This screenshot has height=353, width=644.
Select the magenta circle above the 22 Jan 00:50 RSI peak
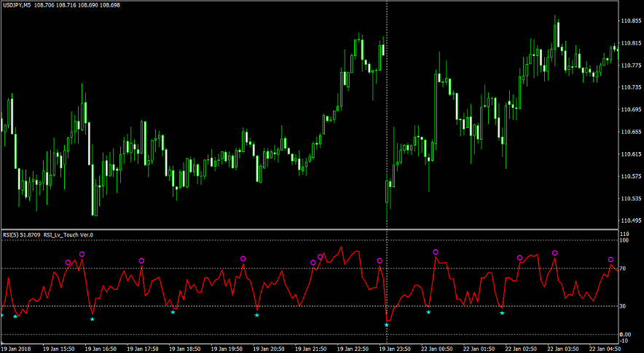click(x=436, y=252)
